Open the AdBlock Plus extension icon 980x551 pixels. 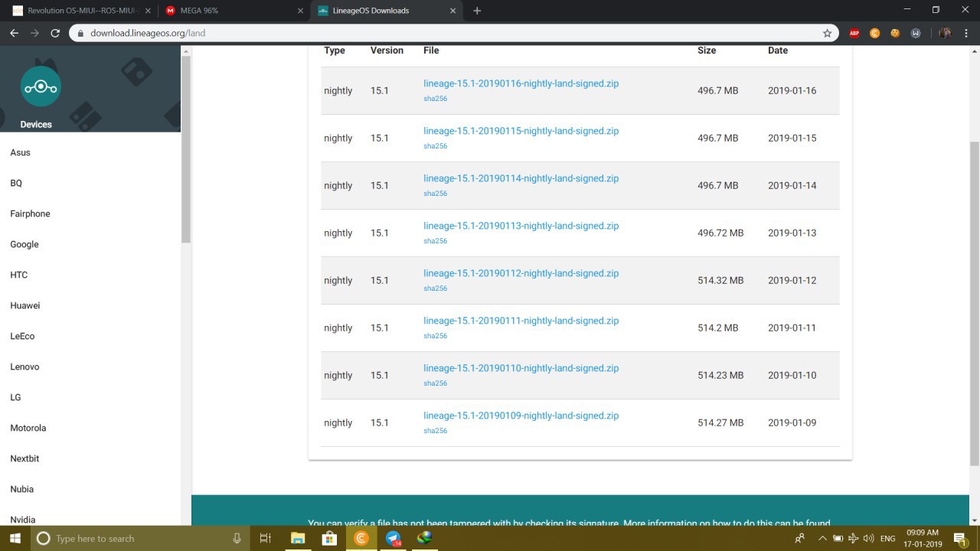tap(854, 33)
